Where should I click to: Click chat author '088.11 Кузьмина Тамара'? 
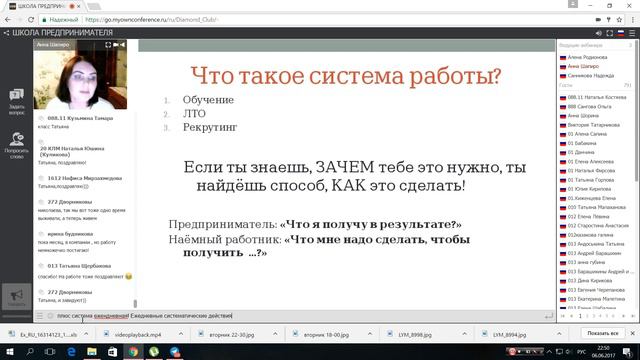(80, 118)
